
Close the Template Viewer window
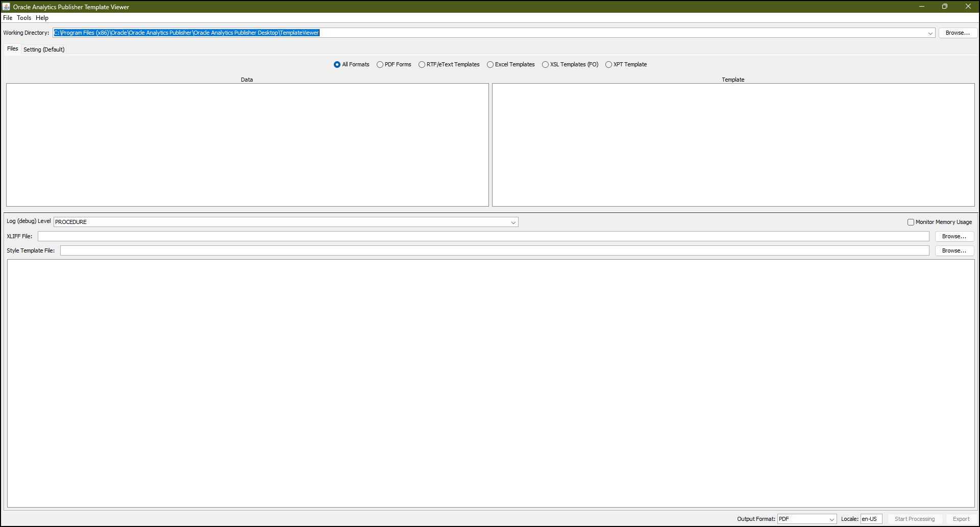point(968,7)
